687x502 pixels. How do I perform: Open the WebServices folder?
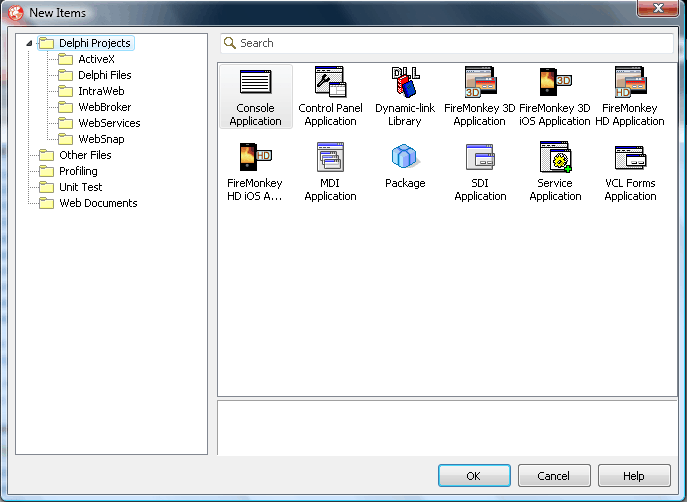click(x=99, y=123)
